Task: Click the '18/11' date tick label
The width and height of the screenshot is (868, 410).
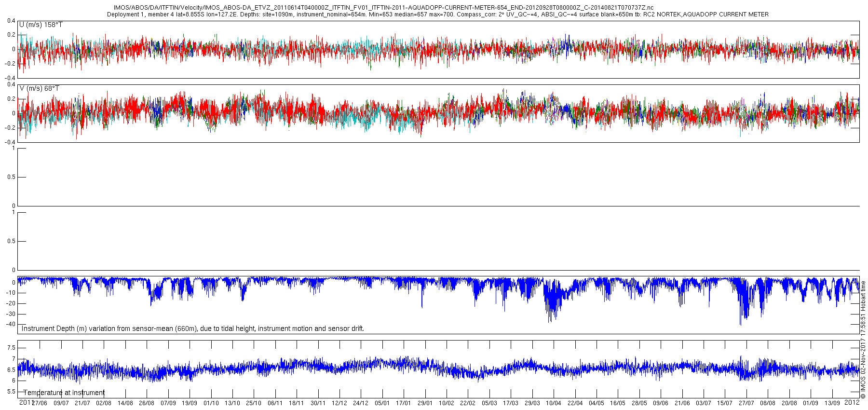Action: pyautogui.click(x=297, y=403)
